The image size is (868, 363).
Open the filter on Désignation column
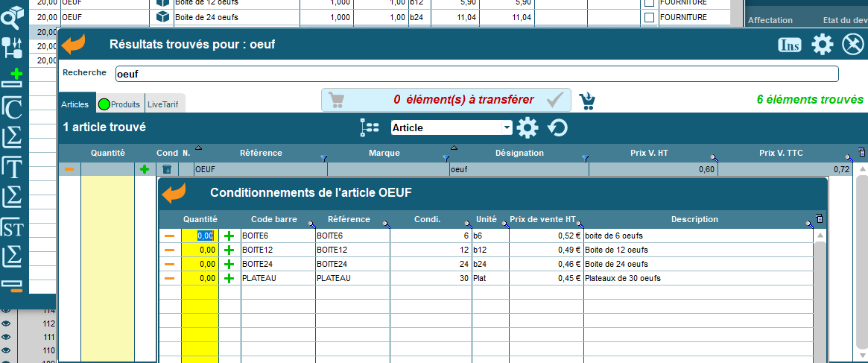pos(585,158)
